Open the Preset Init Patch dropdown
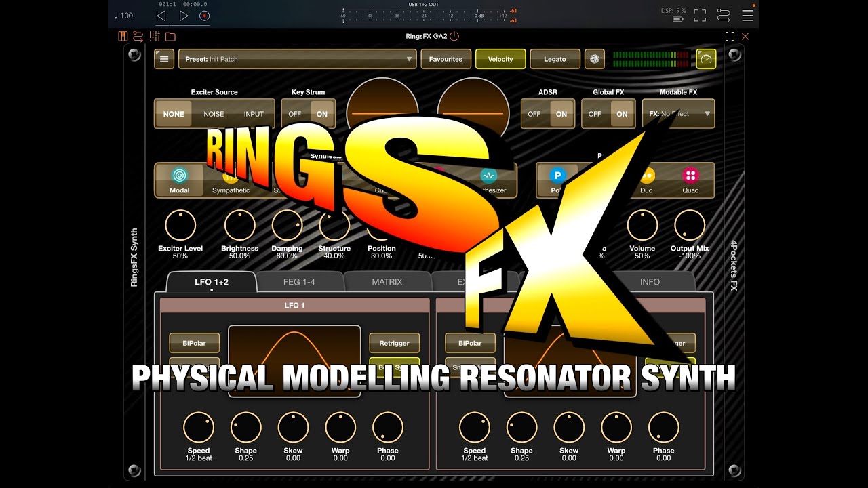Screen dimensions: 868x488 pyautogui.click(x=297, y=59)
